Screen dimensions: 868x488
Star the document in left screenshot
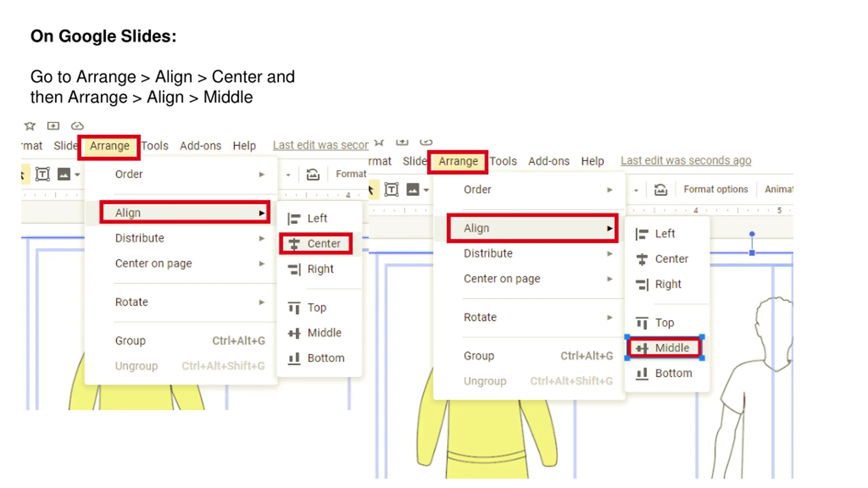30,126
